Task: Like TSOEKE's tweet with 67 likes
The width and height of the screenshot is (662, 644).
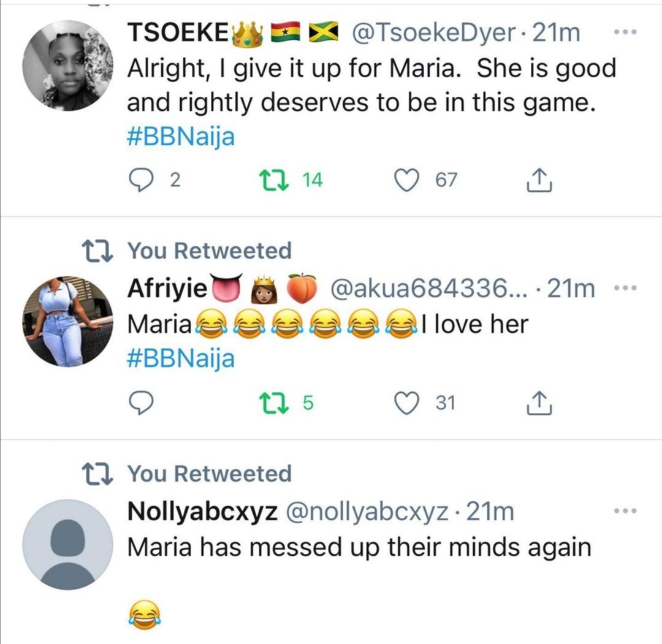Action: click(x=404, y=180)
